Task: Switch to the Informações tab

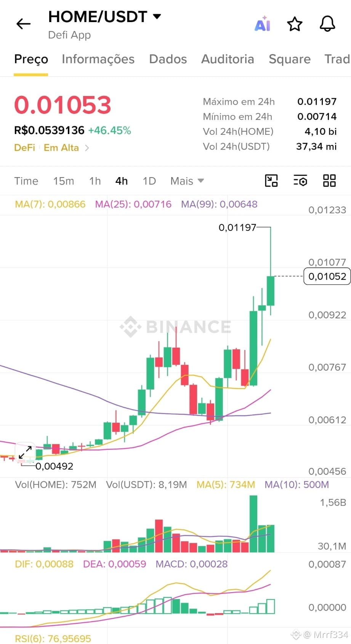Action: coord(98,59)
